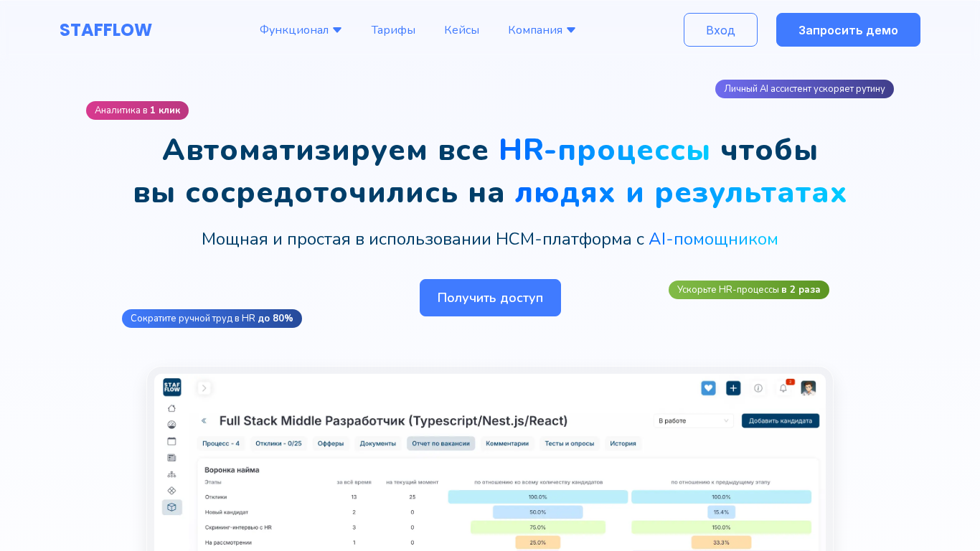Switch to the Офферы tab

coord(331,443)
